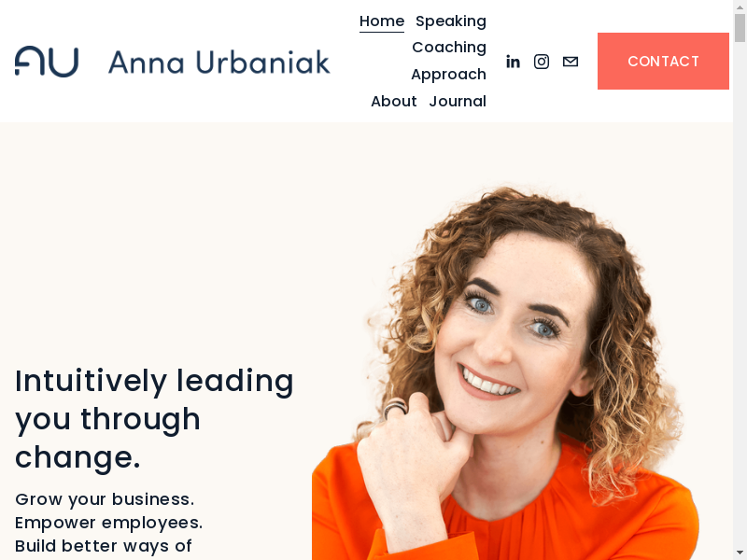The height and width of the screenshot is (560, 747).
Task: Click the 'Grow your business' tagline text
Action: pos(105,499)
